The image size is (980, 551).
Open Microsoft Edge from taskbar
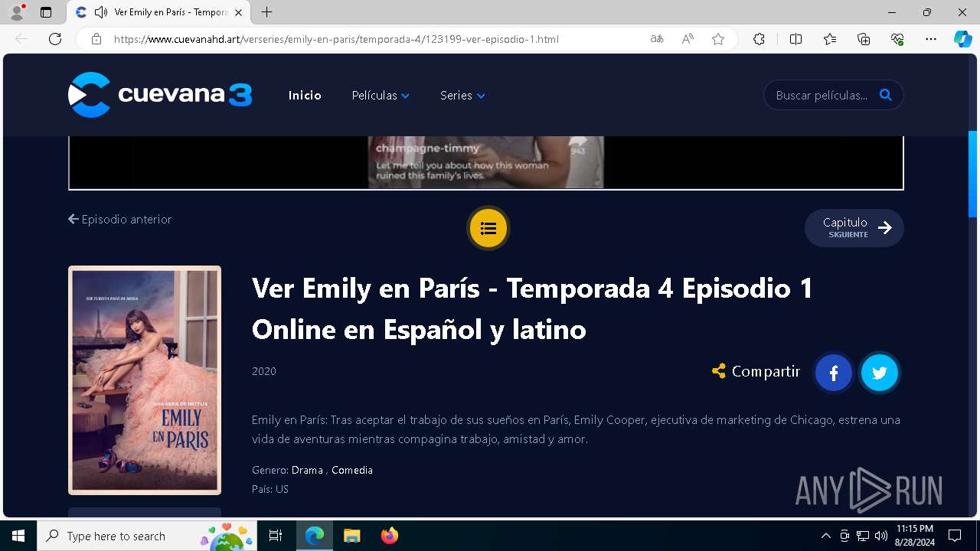tap(315, 536)
